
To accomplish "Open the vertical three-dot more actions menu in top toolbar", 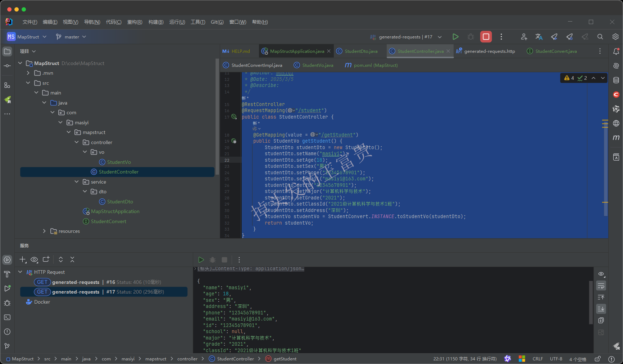I will pos(501,37).
